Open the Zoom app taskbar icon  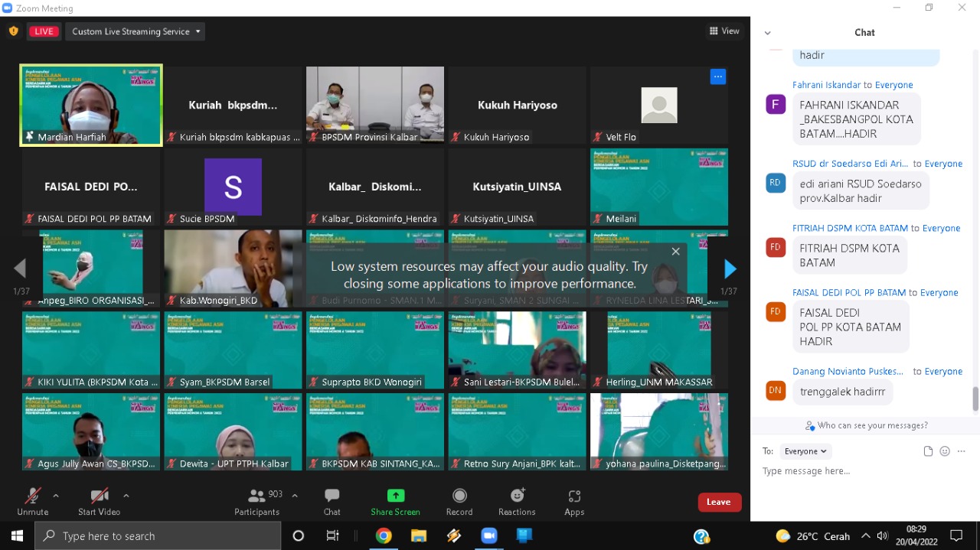point(489,535)
